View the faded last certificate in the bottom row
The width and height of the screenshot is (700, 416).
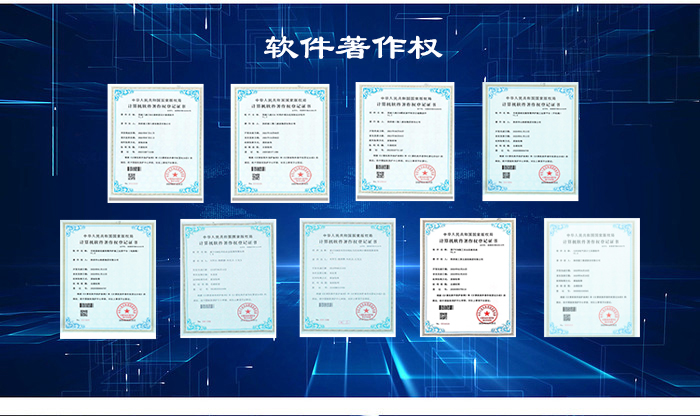pyautogui.click(x=589, y=276)
